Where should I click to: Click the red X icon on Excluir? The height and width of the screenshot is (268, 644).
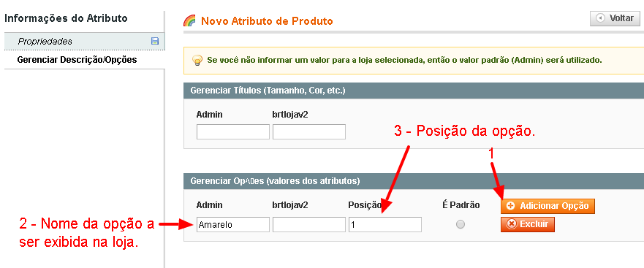coord(512,224)
